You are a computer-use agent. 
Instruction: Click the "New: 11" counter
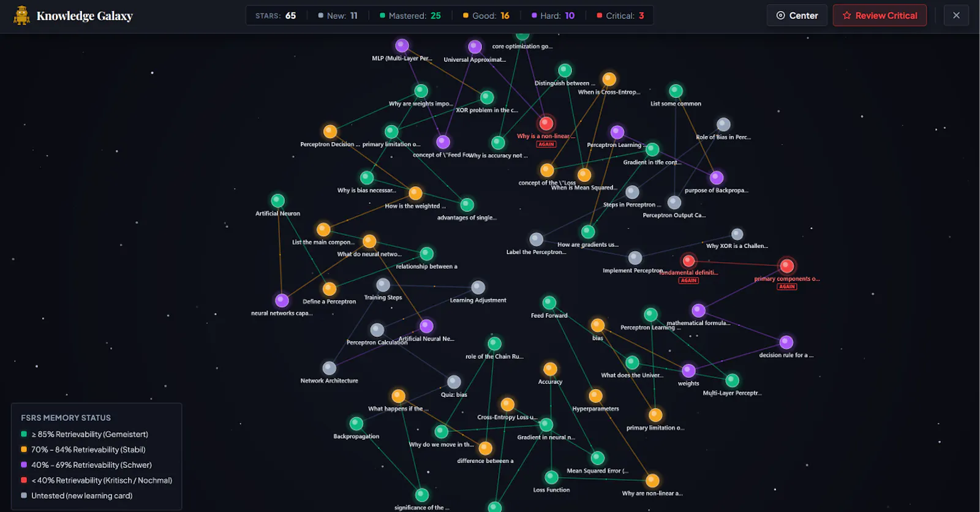pyautogui.click(x=337, y=15)
